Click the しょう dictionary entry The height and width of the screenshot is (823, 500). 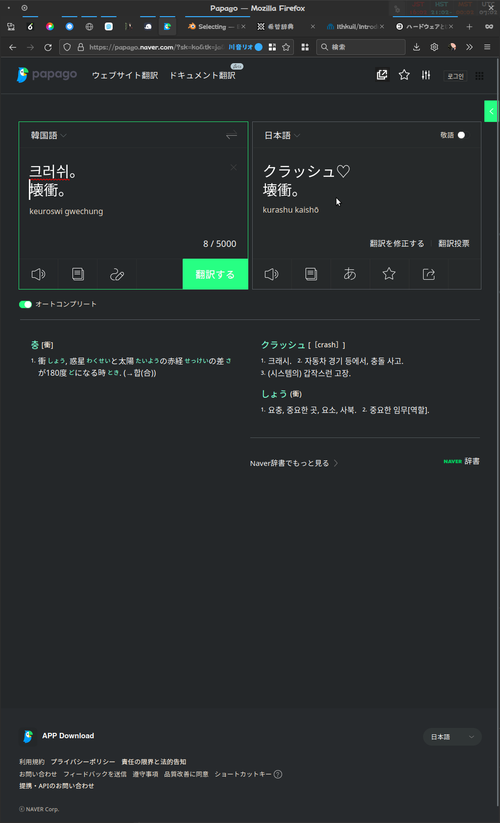pos(274,394)
